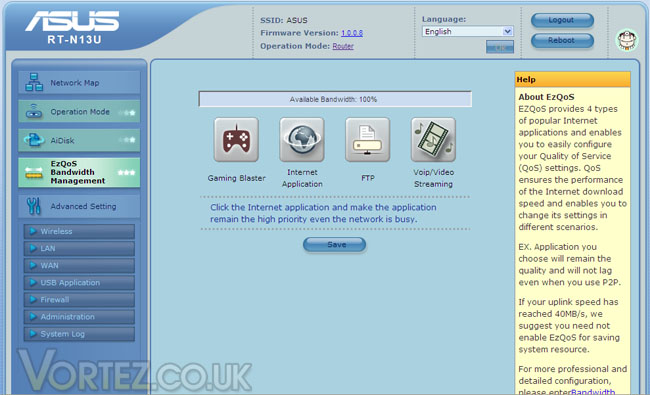
Task: Choose the Internet Application globe icon
Action: [302, 140]
